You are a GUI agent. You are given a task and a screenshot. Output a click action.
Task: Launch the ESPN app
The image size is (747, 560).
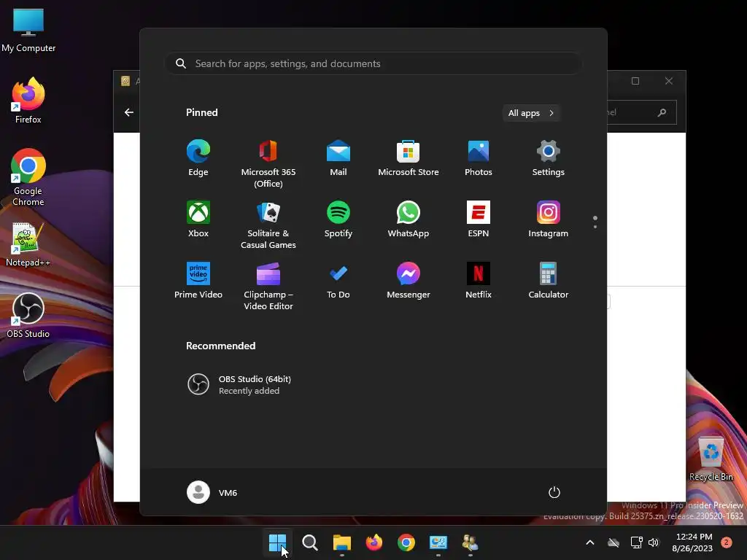[x=479, y=219]
